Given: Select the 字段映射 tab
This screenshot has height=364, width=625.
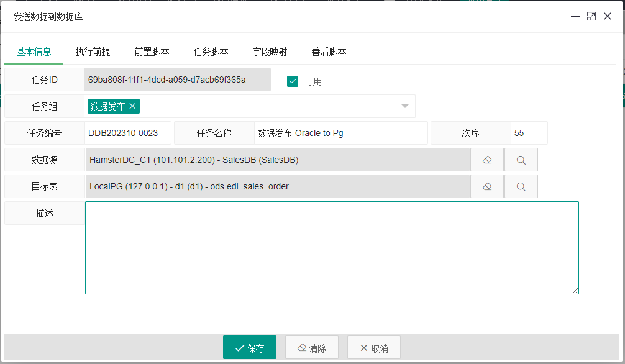Looking at the screenshot, I should pos(270,52).
